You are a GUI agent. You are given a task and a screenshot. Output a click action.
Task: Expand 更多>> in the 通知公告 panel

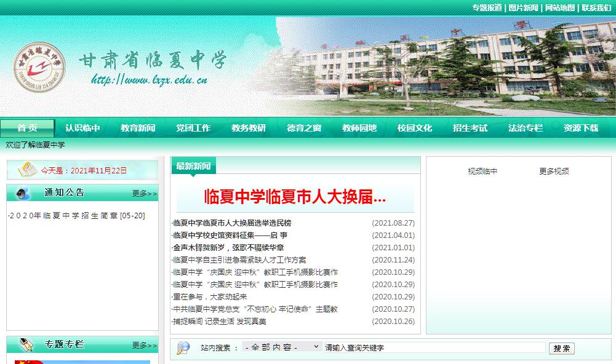pyautogui.click(x=145, y=194)
